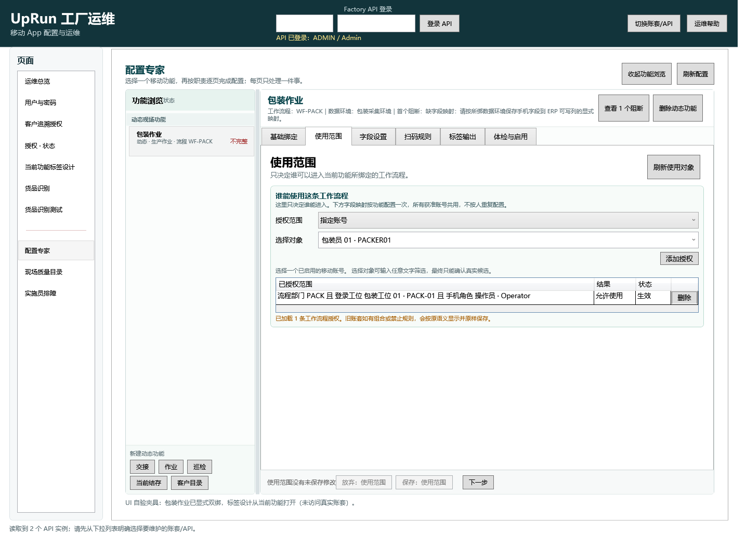Click 刷新配置 button

click(x=696, y=74)
